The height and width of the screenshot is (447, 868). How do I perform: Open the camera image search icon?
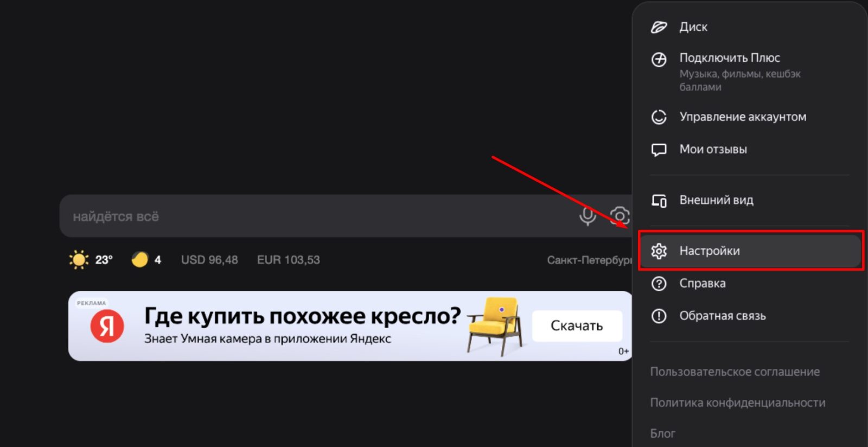[x=620, y=216]
